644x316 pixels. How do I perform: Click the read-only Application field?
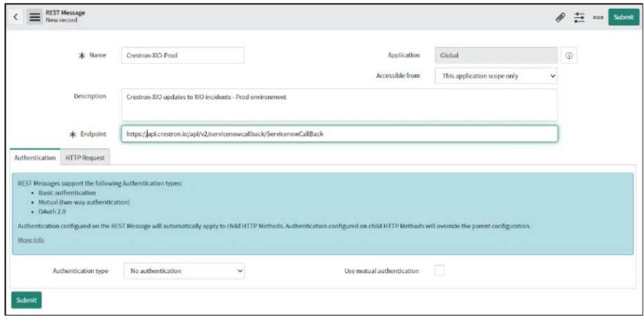[x=496, y=55]
